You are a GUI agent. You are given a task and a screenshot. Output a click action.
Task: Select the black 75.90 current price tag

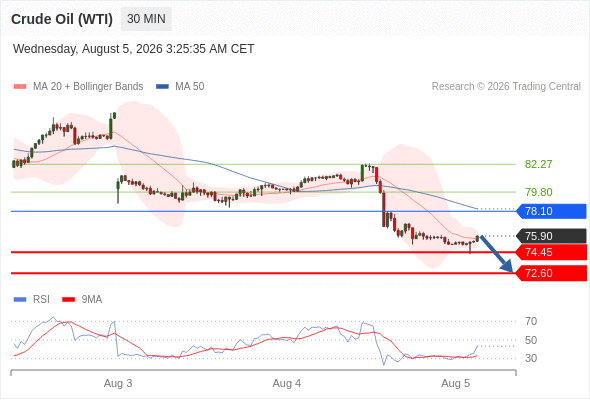click(x=552, y=236)
